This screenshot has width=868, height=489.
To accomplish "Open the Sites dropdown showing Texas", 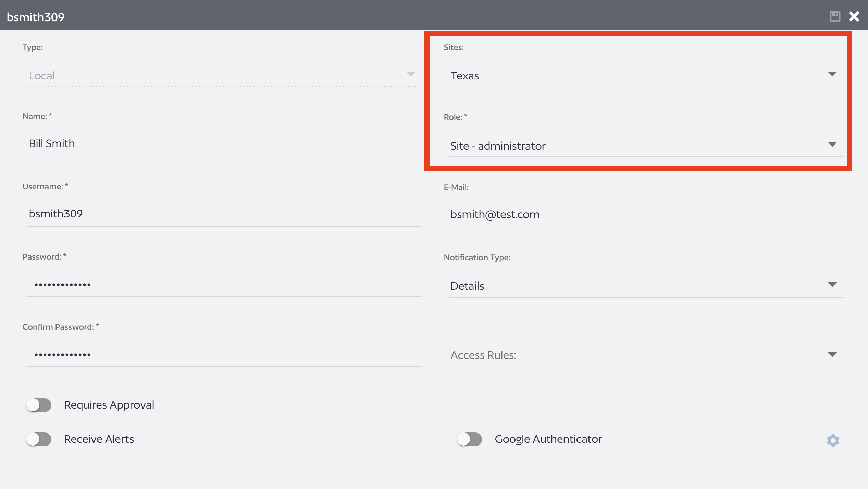I will point(833,74).
